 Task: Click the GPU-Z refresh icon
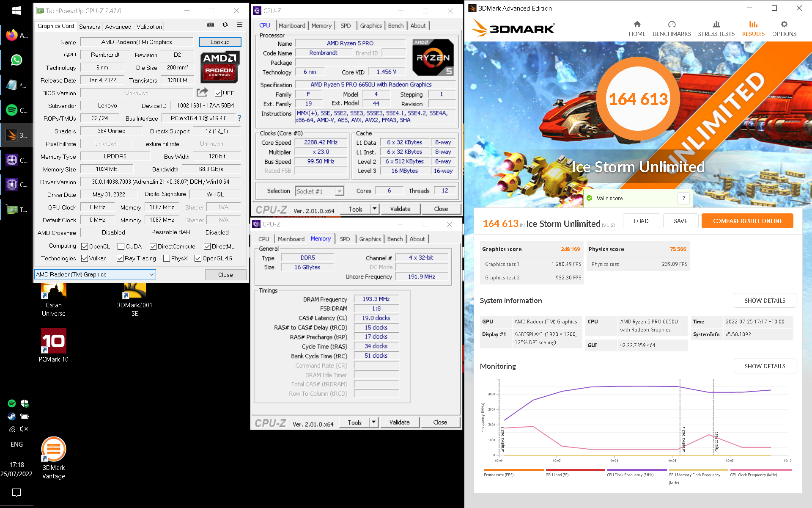[x=225, y=25]
